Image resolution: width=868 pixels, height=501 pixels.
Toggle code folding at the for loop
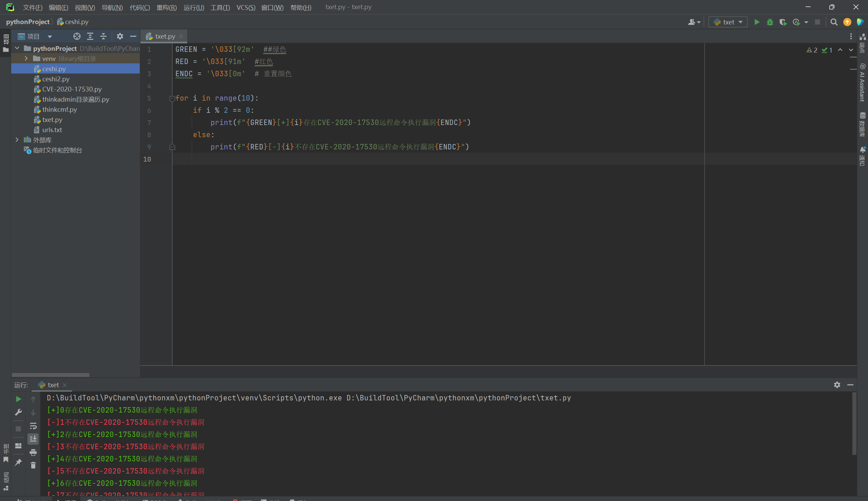173,99
